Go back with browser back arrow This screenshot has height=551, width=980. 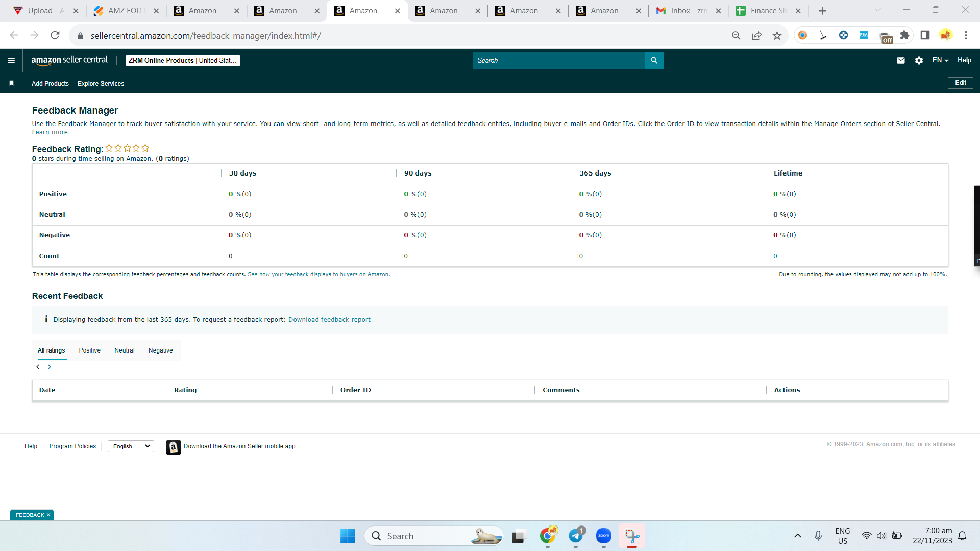(x=14, y=35)
